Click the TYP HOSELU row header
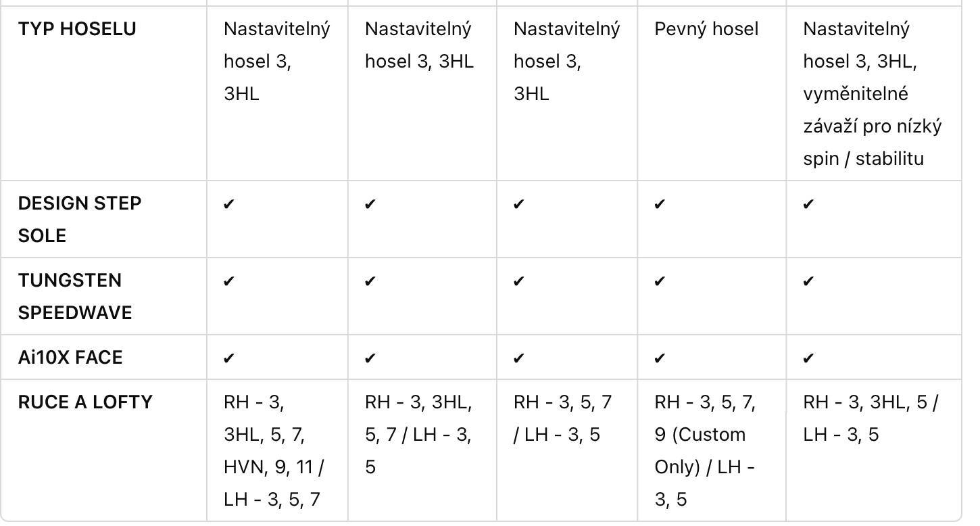The height and width of the screenshot is (526, 980). tap(77, 29)
